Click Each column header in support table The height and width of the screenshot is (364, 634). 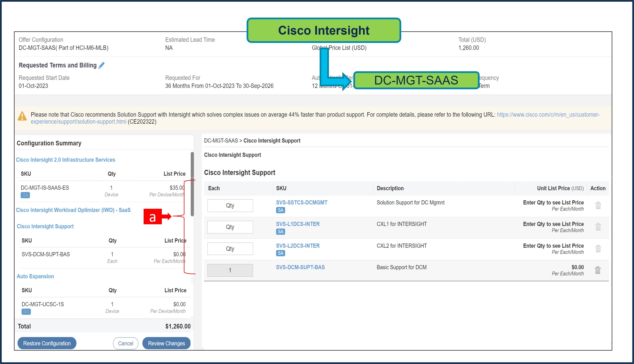(214, 188)
